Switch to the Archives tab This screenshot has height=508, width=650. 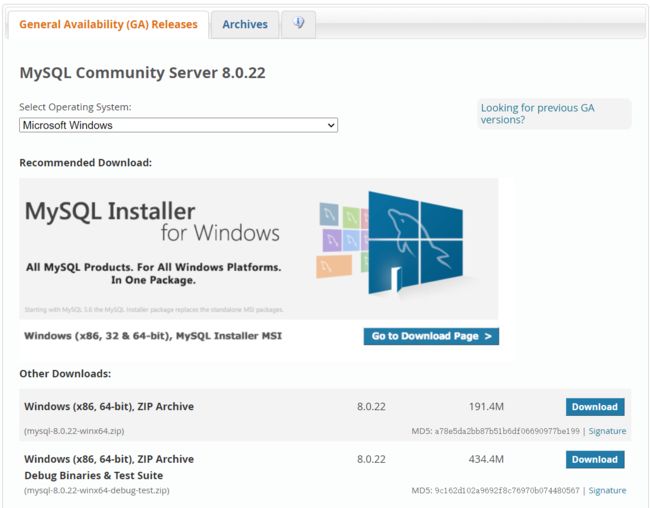tap(245, 24)
